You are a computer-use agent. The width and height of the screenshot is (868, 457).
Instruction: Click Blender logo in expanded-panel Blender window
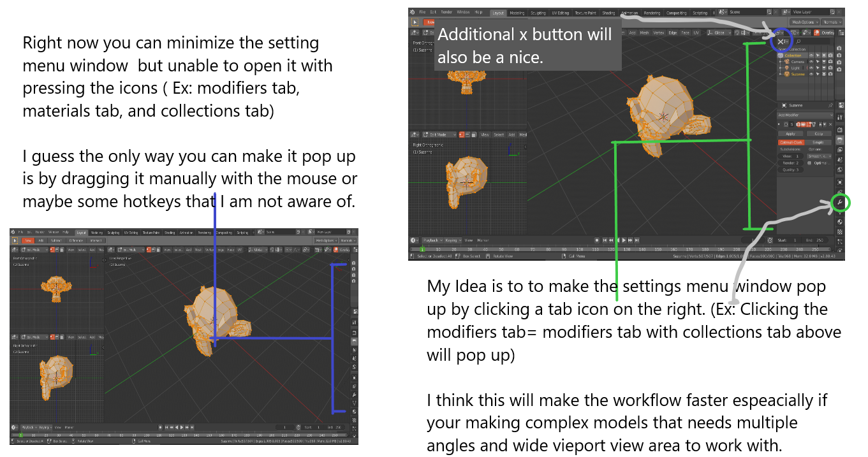[413, 12]
